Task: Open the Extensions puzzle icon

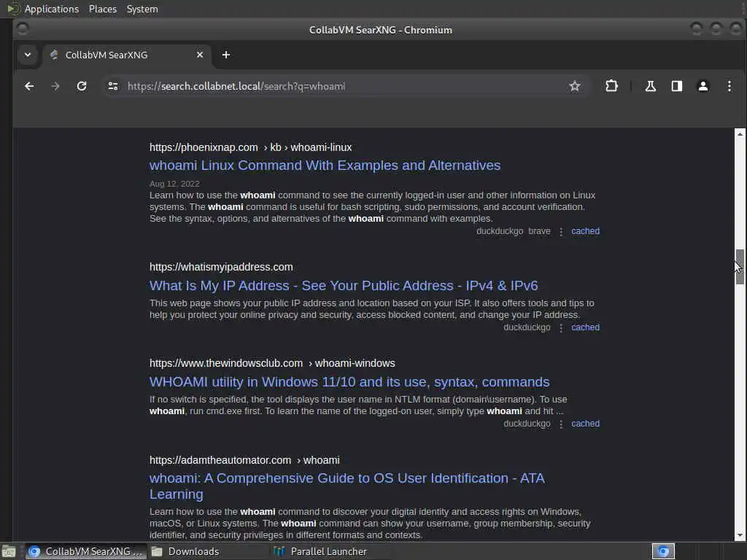Action: point(611,86)
